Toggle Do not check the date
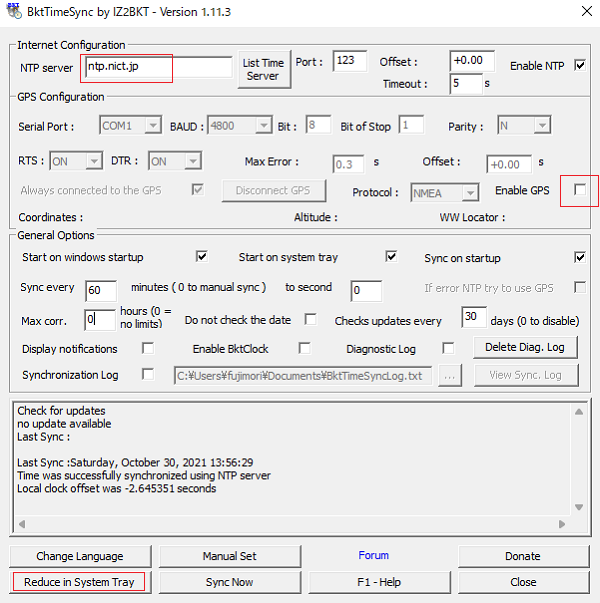This screenshot has height=603, width=600. click(x=311, y=320)
